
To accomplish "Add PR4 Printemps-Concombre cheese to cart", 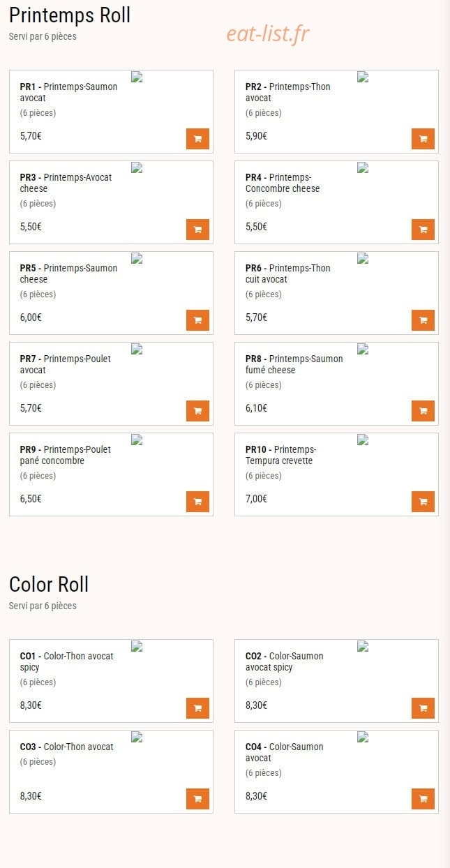I will pyautogui.click(x=423, y=230).
